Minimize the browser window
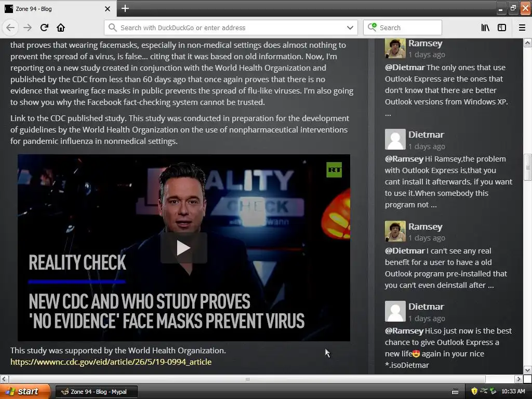Screen dimensions: 532x399 500,9
